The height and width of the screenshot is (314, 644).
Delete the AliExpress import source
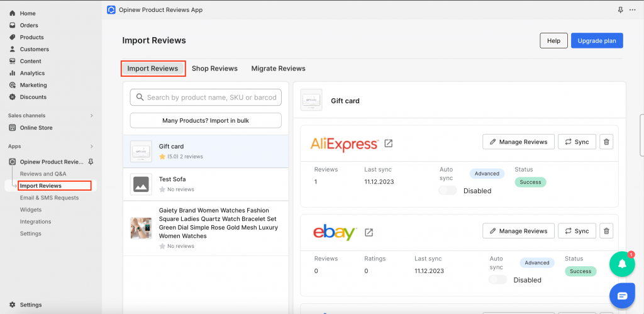click(x=606, y=142)
